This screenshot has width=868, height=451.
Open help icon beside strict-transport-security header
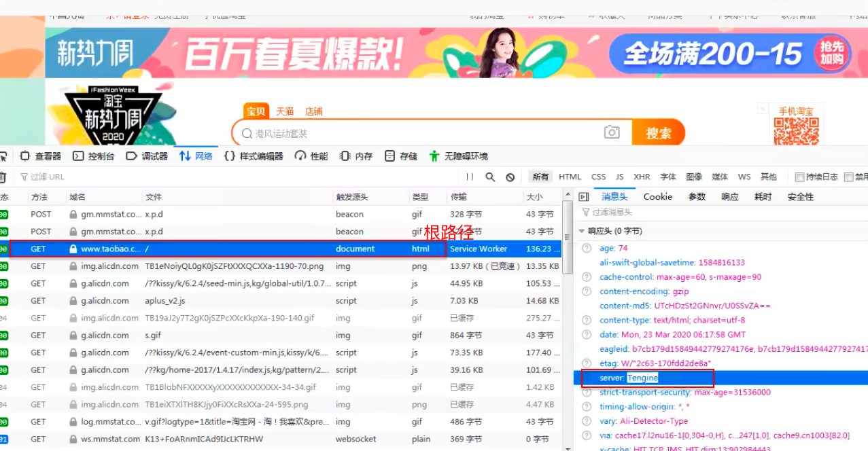(x=587, y=393)
